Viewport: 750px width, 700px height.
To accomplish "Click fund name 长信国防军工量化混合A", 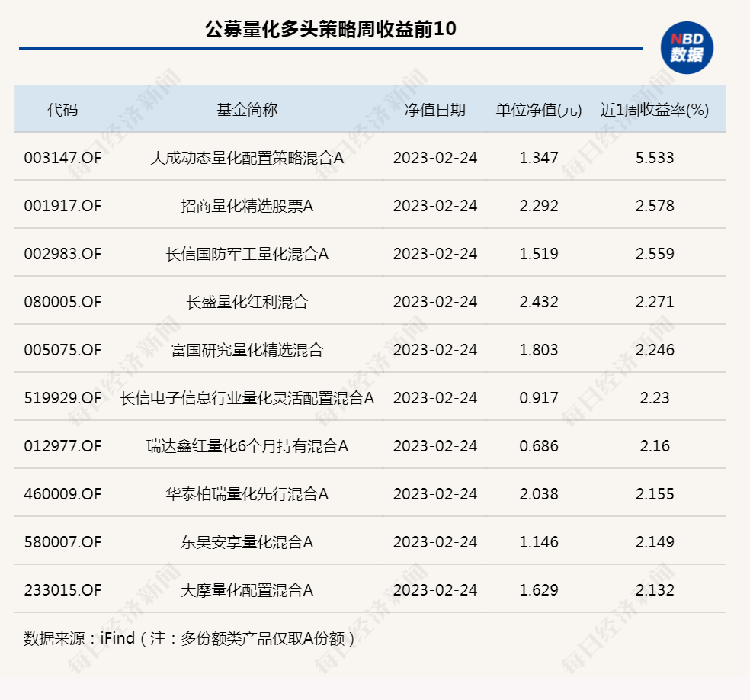I will click(247, 254).
